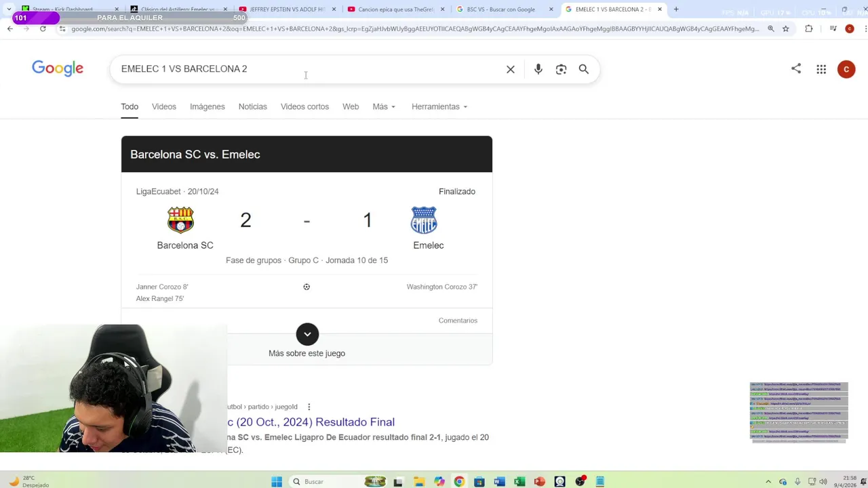Click scorer Washington Corozo 37'
The image size is (868, 488).
point(442,287)
